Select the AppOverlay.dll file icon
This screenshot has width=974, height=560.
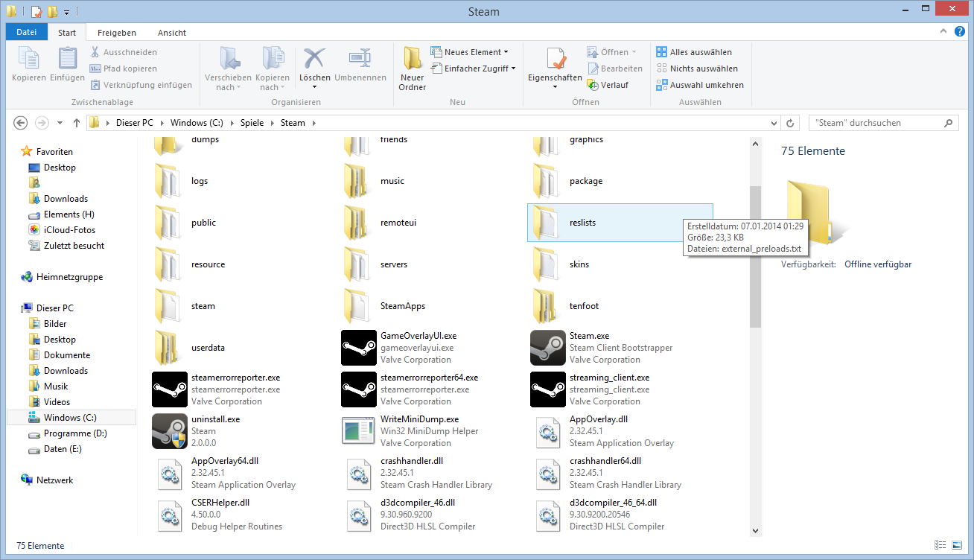coord(548,431)
